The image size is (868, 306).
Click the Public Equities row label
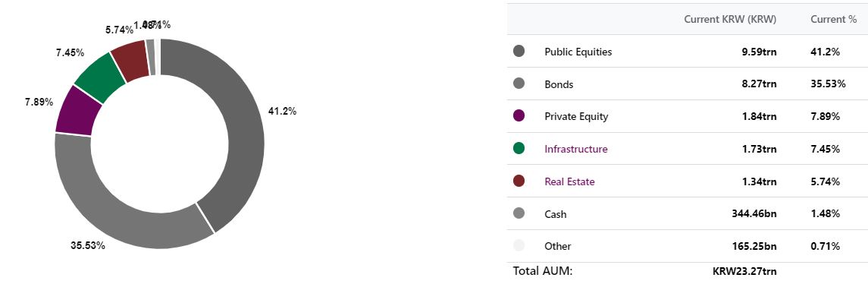pyautogui.click(x=578, y=52)
